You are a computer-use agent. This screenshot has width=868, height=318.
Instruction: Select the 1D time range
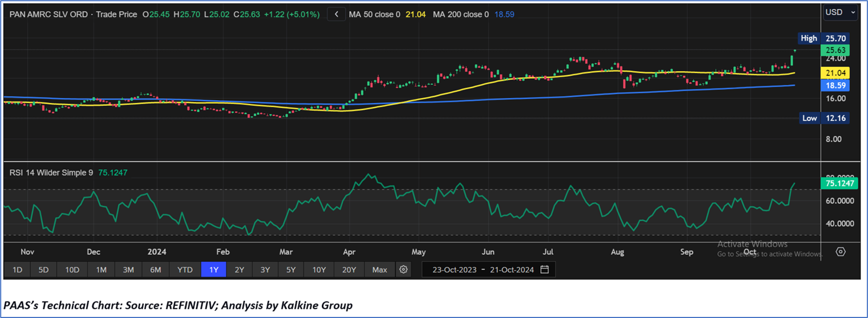pyautogui.click(x=17, y=269)
